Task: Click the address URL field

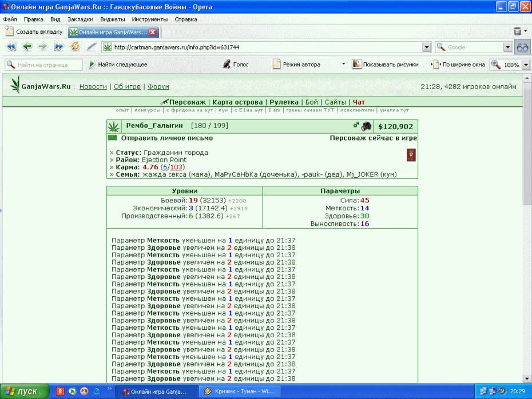Action: click(x=267, y=47)
